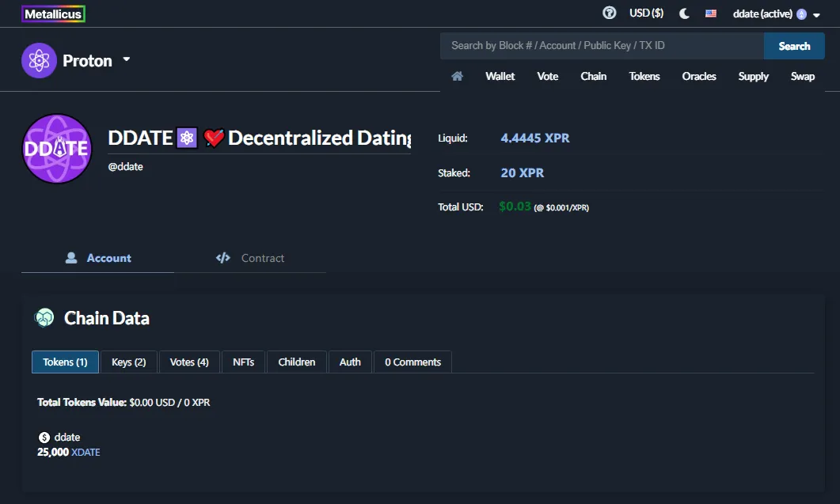Click the account avatar icon beside ddate (active)
Image resolution: width=840 pixels, height=504 pixels.
click(x=801, y=14)
